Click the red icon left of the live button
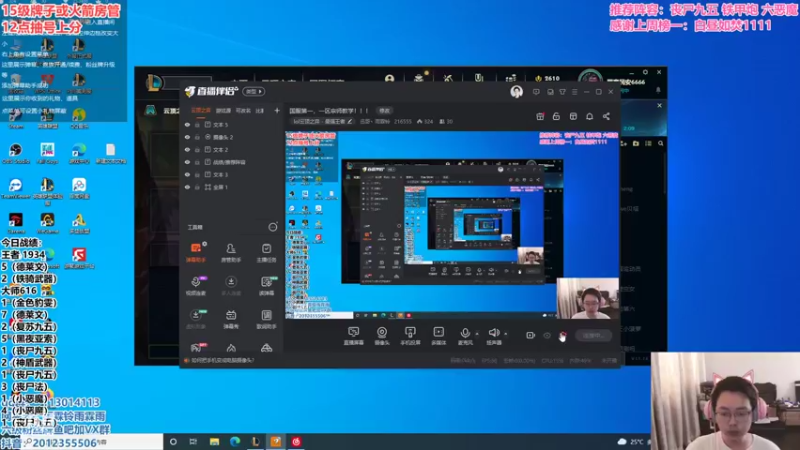 (x=562, y=336)
